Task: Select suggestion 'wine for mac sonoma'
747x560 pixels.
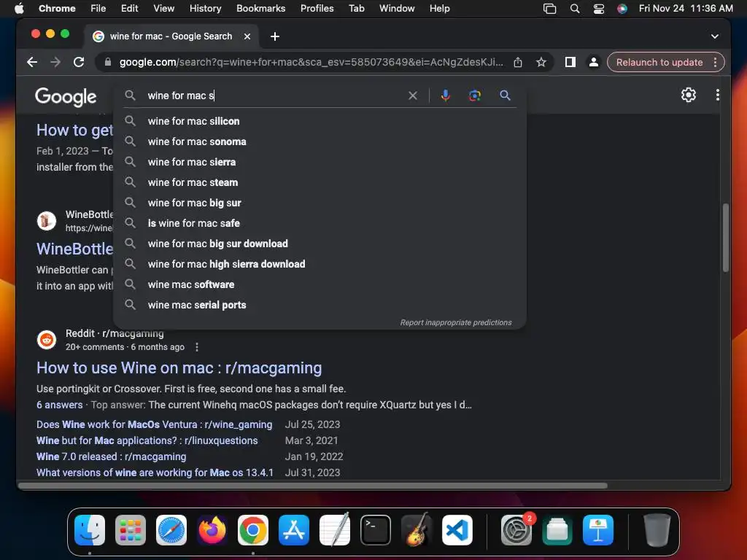Action: click(320, 141)
